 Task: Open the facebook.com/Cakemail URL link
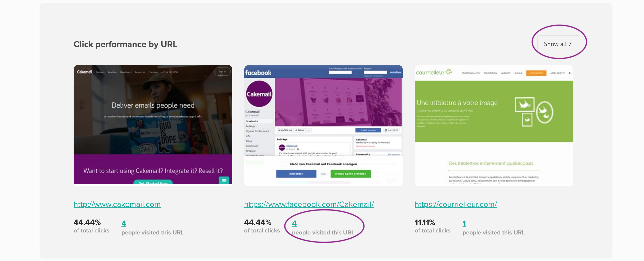pyautogui.click(x=309, y=204)
